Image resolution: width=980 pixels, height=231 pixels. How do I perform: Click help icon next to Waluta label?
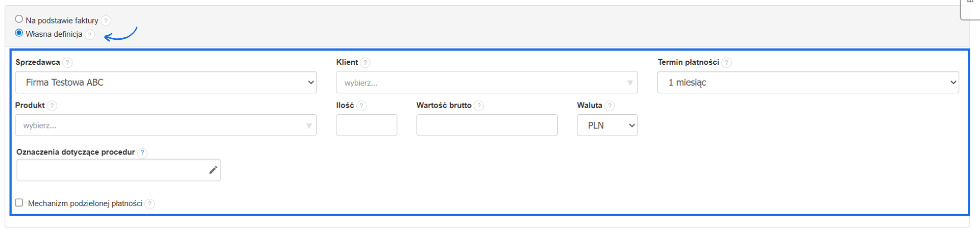coord(609,106)
